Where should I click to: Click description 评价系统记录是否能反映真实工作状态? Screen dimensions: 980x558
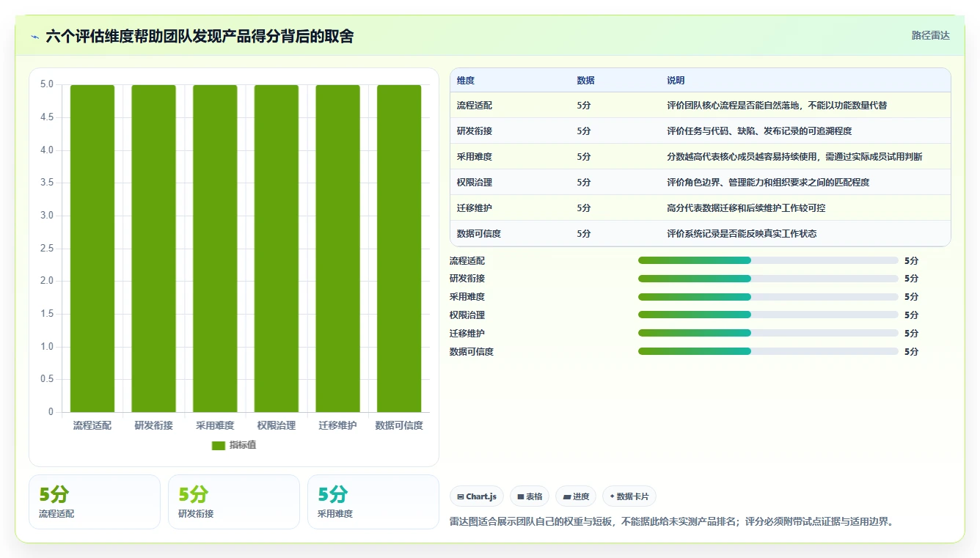tap(742, 234)
